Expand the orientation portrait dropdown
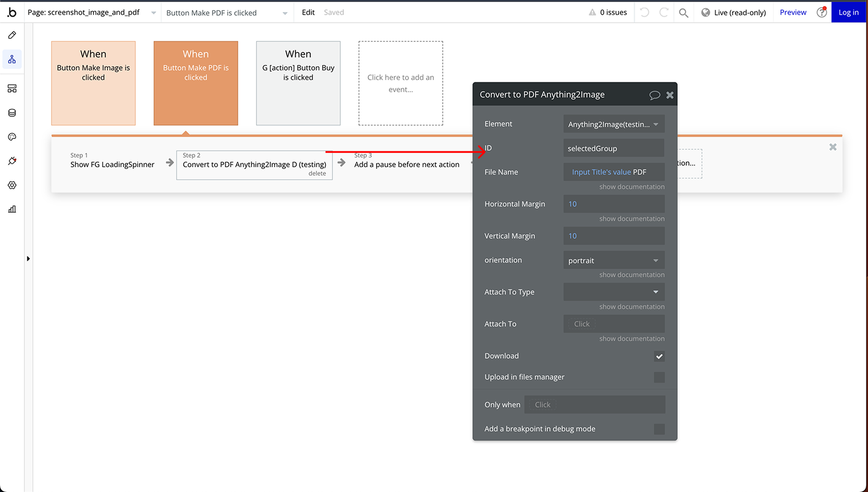The width and height of the screenshot is (868, 492). 614,260
